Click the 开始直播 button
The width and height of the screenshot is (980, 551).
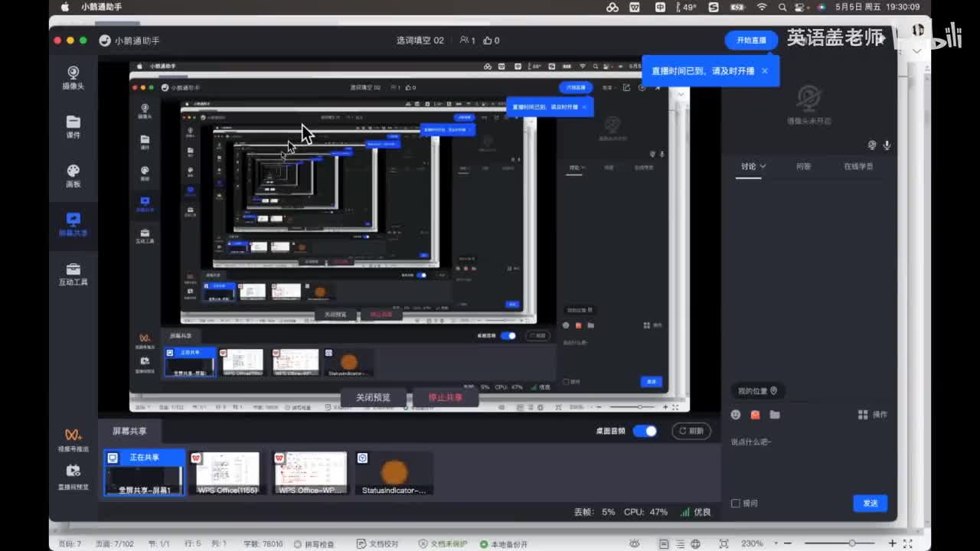[751, 40]
